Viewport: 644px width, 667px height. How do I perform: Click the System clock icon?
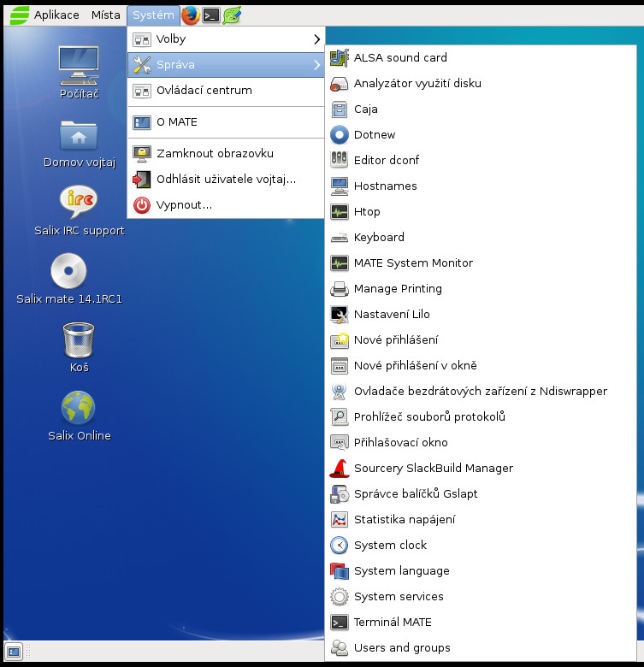click(339, 546)
